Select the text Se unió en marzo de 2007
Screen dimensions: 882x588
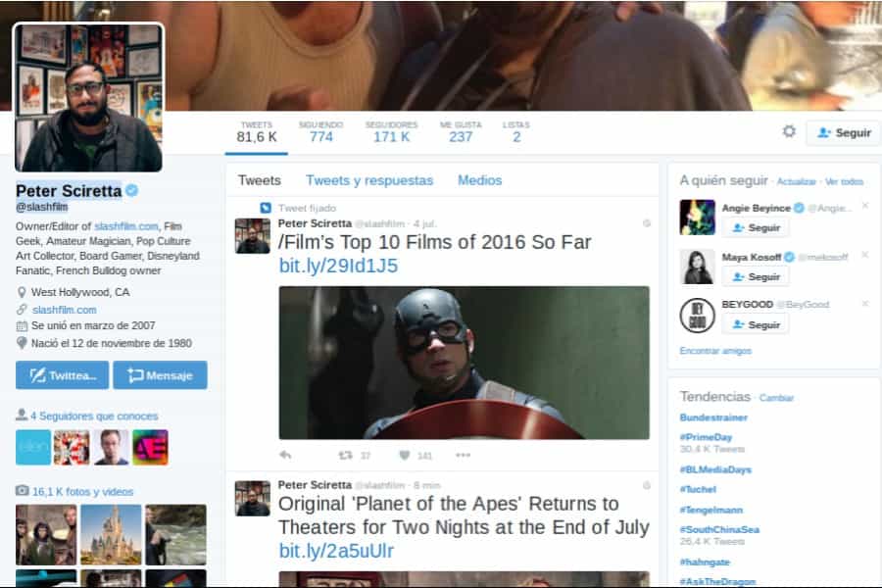click(x=93, y=325)
